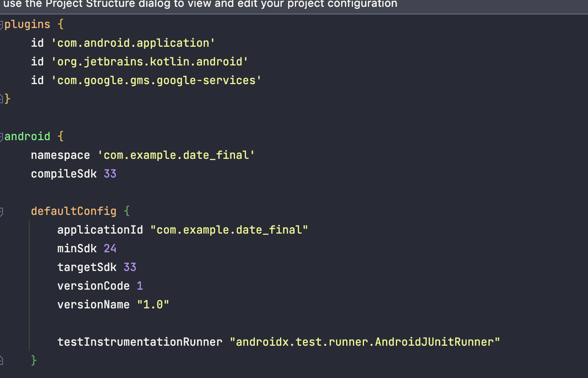
Task: Click the AndroidJUnitRunner string value
Action: [x=365, y=342]
